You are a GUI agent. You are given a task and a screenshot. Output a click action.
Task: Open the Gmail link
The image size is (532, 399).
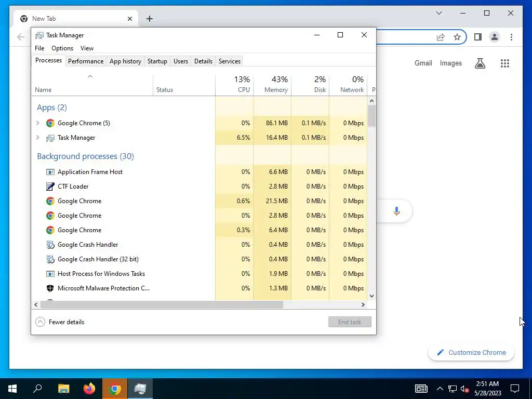(423, 63)
